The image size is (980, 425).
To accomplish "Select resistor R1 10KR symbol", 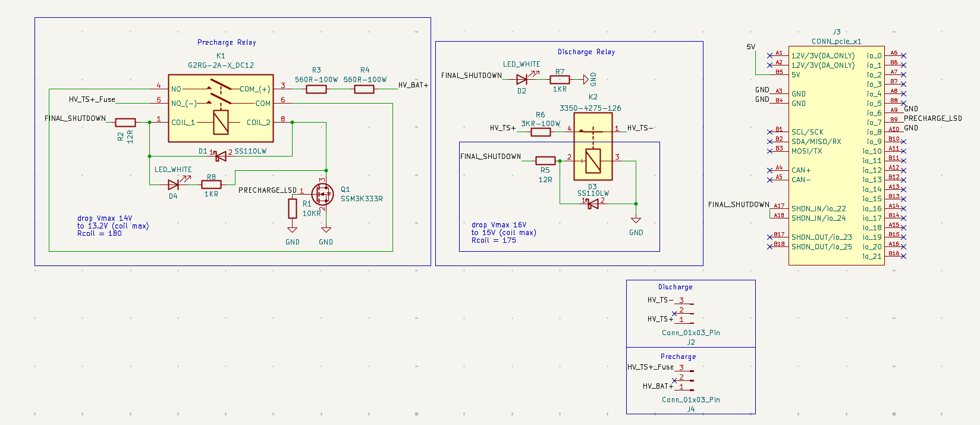I will [x=292, y=208].
